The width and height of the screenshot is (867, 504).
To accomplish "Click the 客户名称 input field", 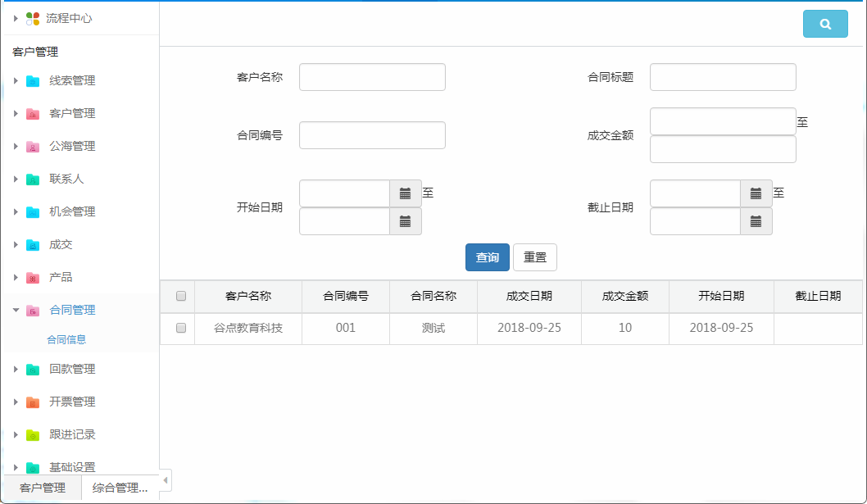I will coord(372,77).
